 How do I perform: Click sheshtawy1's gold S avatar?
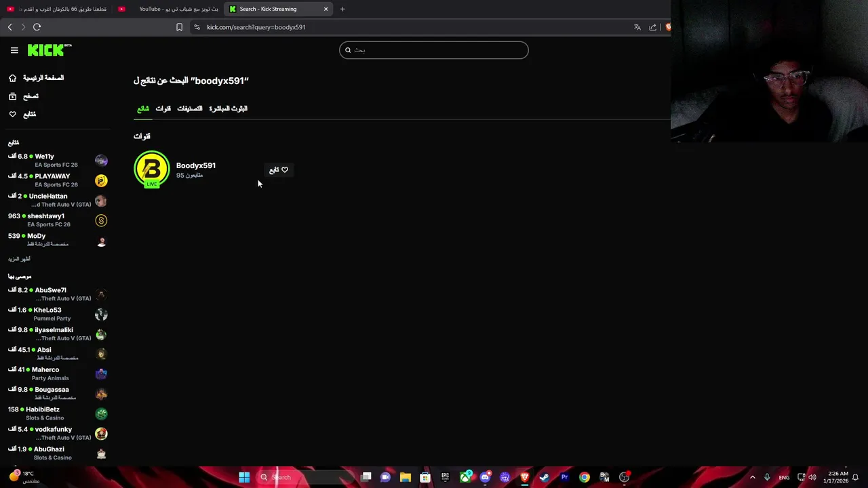coord(101,220)
